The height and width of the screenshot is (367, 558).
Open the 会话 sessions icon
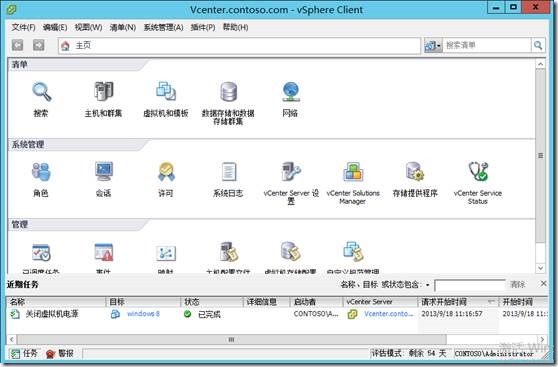(104, 171)
